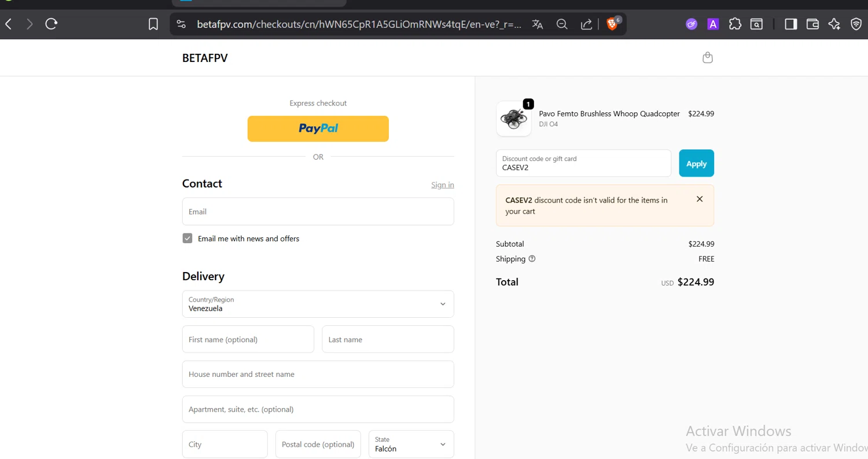Click the DJI O4 variant text
This screenshot has width=868, height=459.
tap(548, 124)
